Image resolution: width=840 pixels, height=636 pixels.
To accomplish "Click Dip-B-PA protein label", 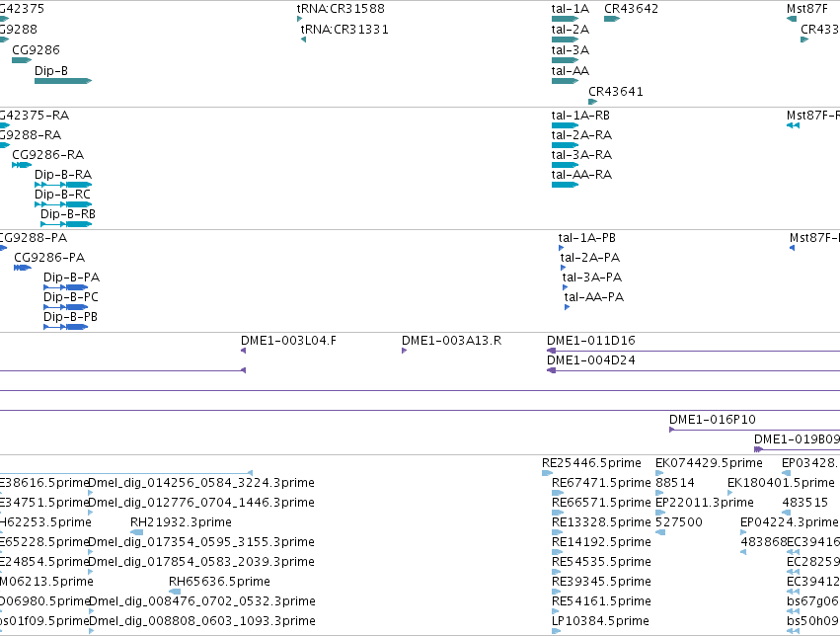I will point(71,278).
